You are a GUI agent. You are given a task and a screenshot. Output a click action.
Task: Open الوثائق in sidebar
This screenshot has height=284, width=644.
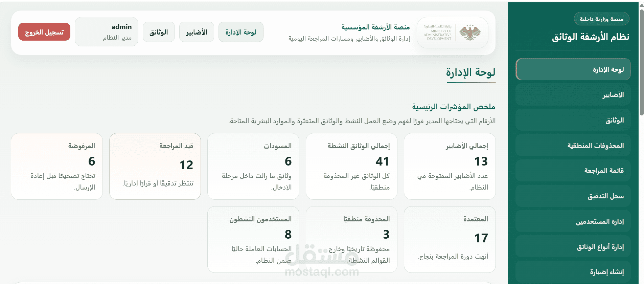click(x=573, y=120)
